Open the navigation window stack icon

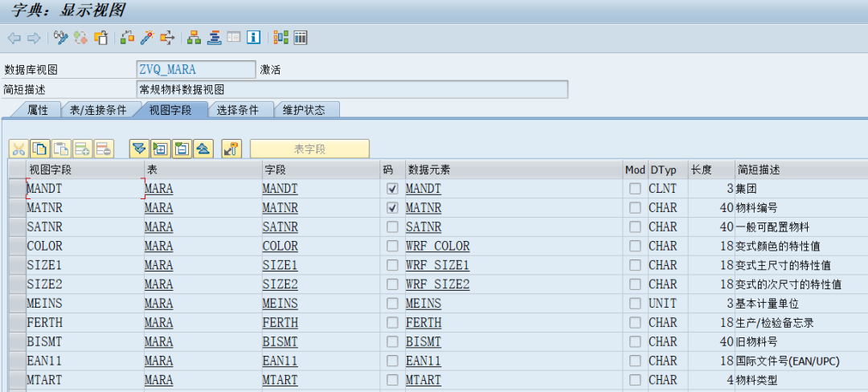pyautogui.click(x=215, y=38)
